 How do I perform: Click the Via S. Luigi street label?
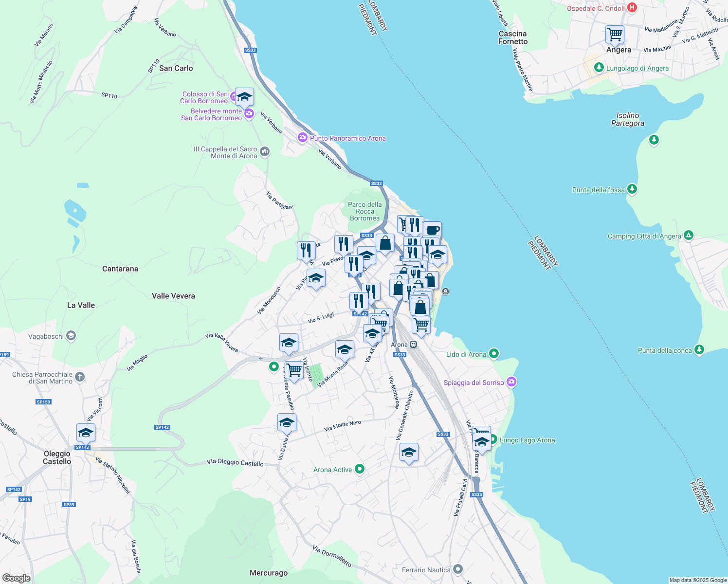point(321,318)
